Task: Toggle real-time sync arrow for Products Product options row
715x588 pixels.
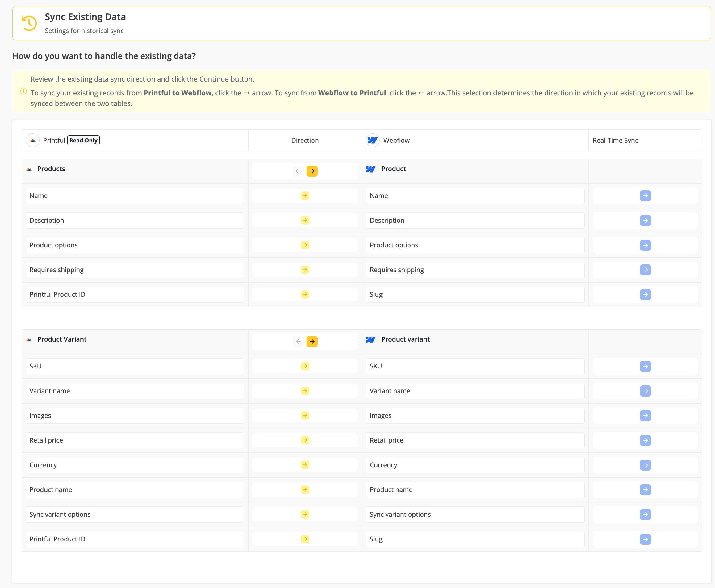Action: tap(645, 245)
